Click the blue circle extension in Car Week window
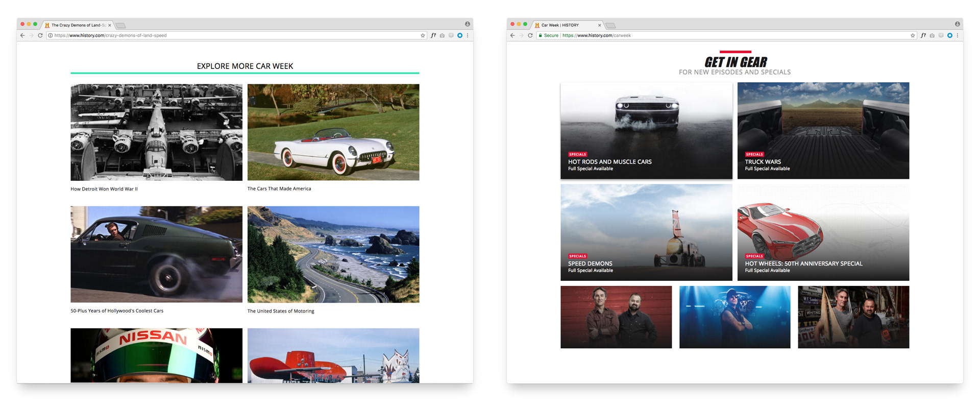Screen dimensions: 980x407 coord(950,35)
